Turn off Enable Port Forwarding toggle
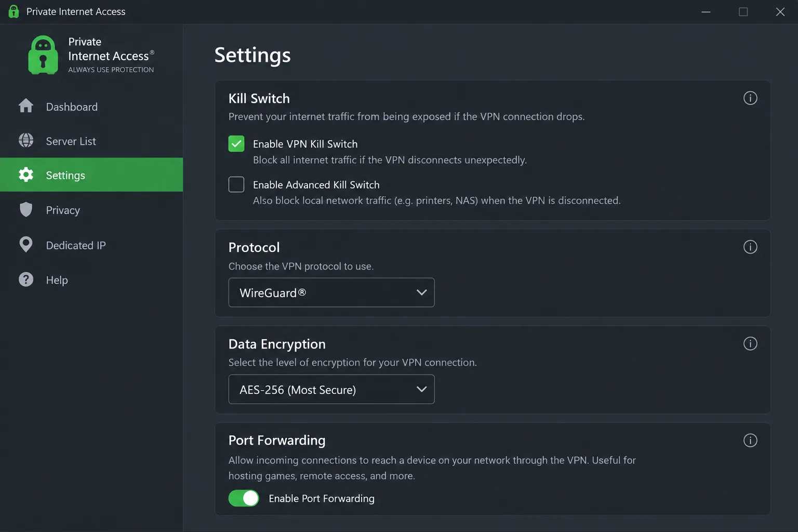This screenshot has height=532, width=798. click(x=244, y=498)
